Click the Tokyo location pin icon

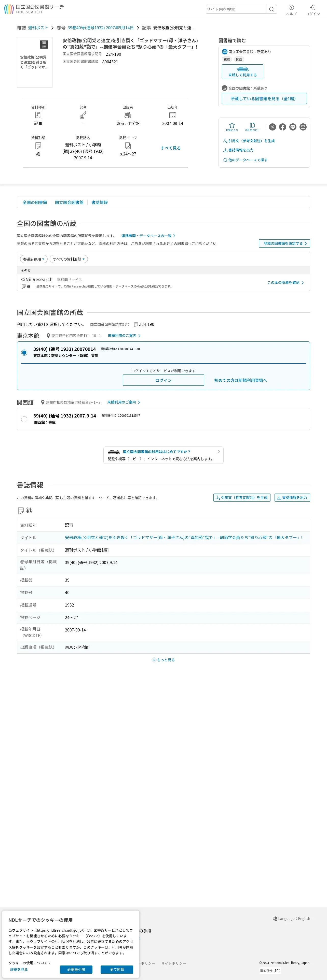(x=48, y=336)
